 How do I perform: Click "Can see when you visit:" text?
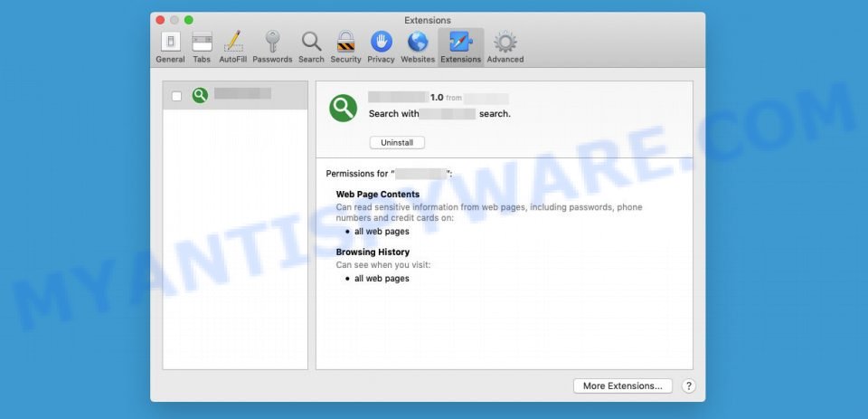[383, 265]
